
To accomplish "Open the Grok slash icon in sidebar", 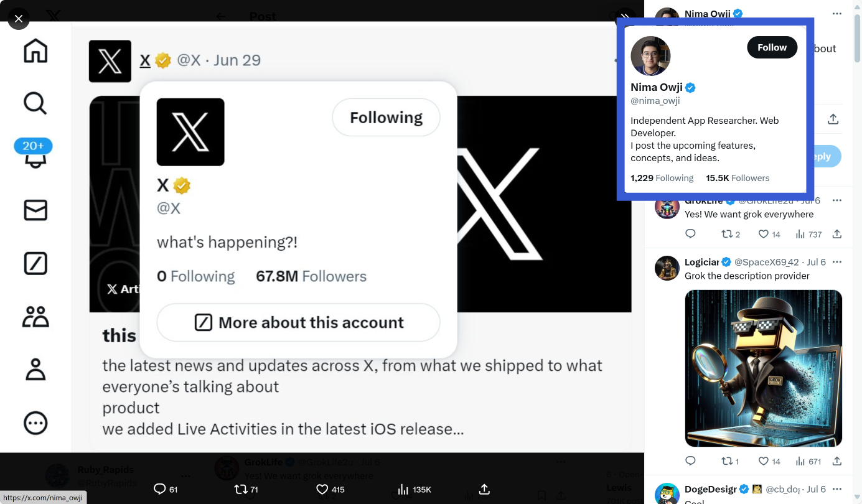I will (x=35, y=263).
